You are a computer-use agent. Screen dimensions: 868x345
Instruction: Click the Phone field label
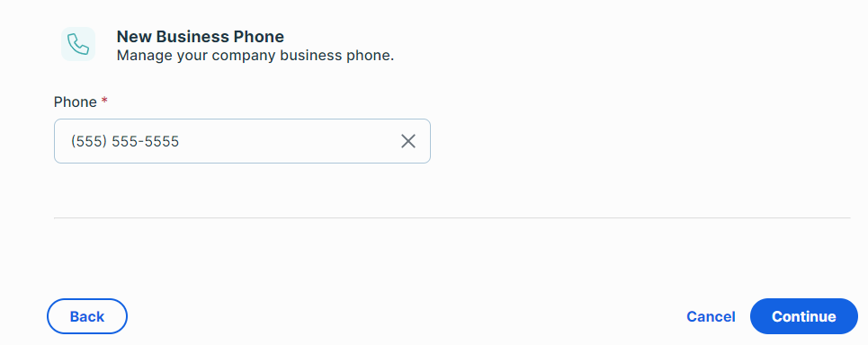76,102
